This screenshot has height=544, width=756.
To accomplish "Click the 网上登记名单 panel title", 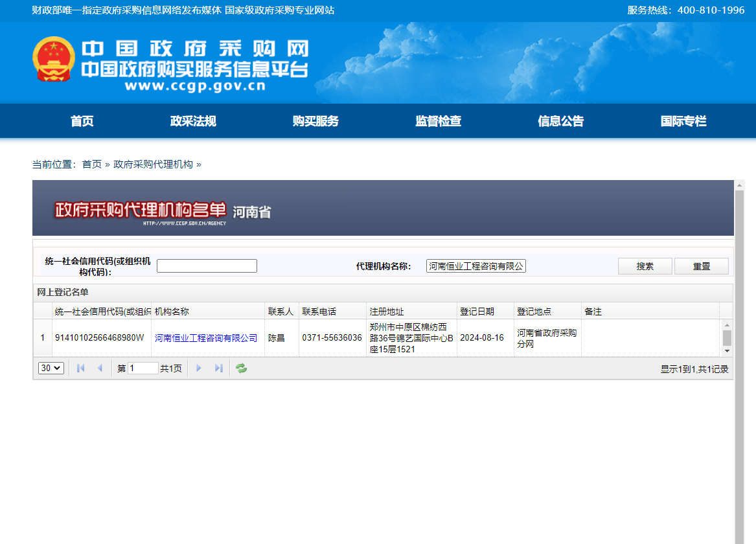I will pos(63,292).
